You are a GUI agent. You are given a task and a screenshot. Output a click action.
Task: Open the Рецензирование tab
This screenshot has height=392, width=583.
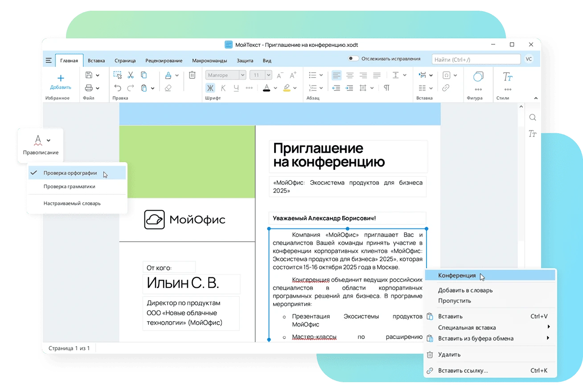[164, 61]
